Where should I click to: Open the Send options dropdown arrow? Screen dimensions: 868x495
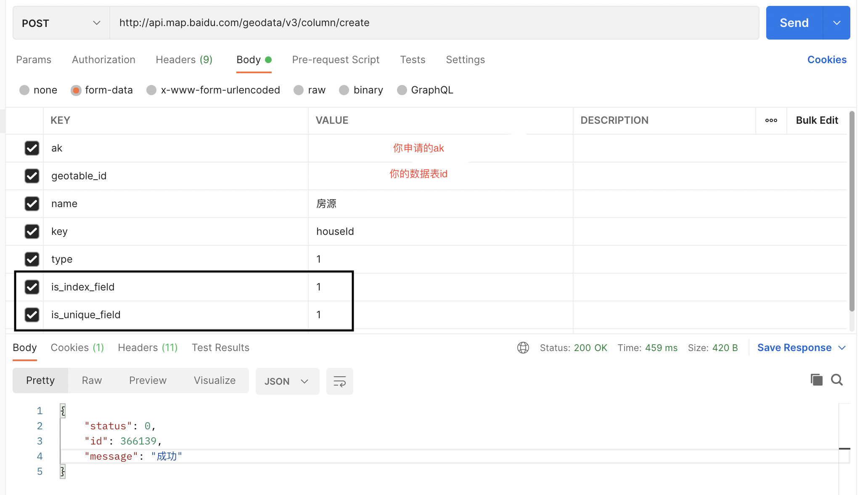pos(837,23)
